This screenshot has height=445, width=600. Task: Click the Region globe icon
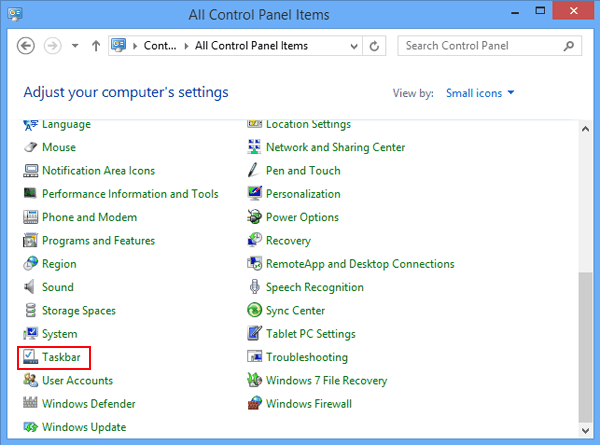click(x=31, y=264)
